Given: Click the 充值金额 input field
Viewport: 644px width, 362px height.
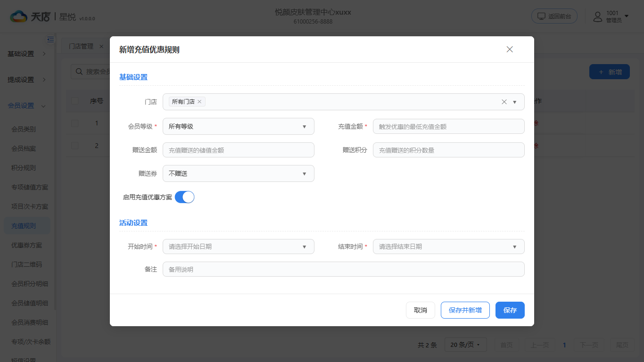Looking at the screenshot, I should (448, 126).
